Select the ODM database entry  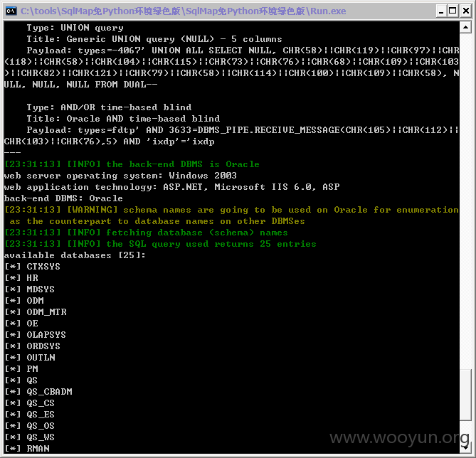[24, 301]
